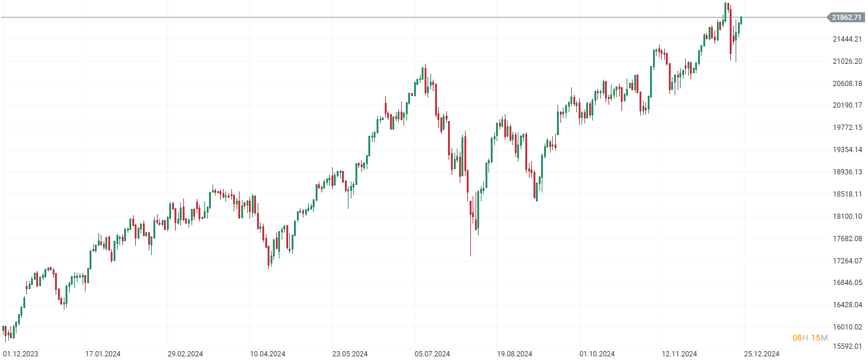Select the 17.01.2024 date label
The height and width of the screenshot is (364, 868).
click(x=103, y=354)
